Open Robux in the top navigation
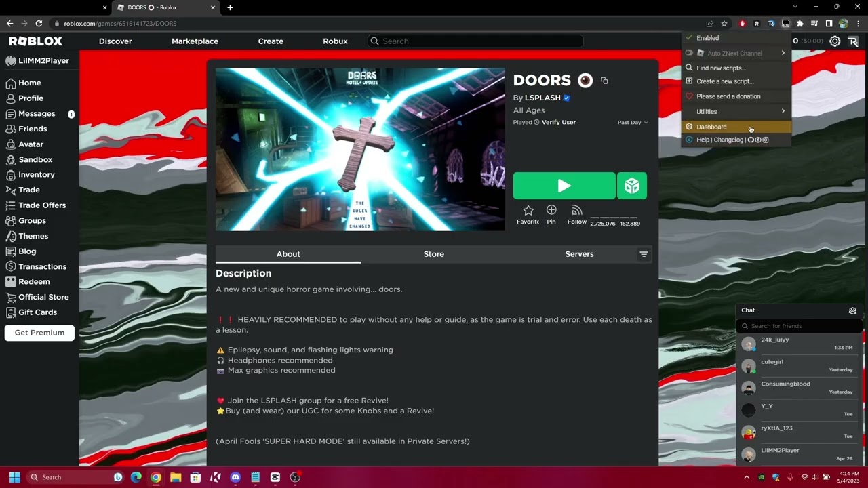Image resolution: width=868 pixels, height=488 pixels. coord(335,41)
